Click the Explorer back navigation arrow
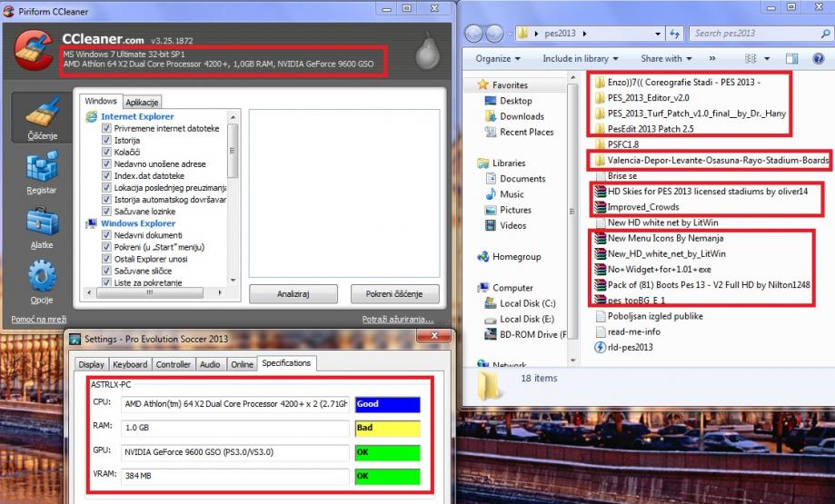This screenshot has width=835, height=504. 475,34
